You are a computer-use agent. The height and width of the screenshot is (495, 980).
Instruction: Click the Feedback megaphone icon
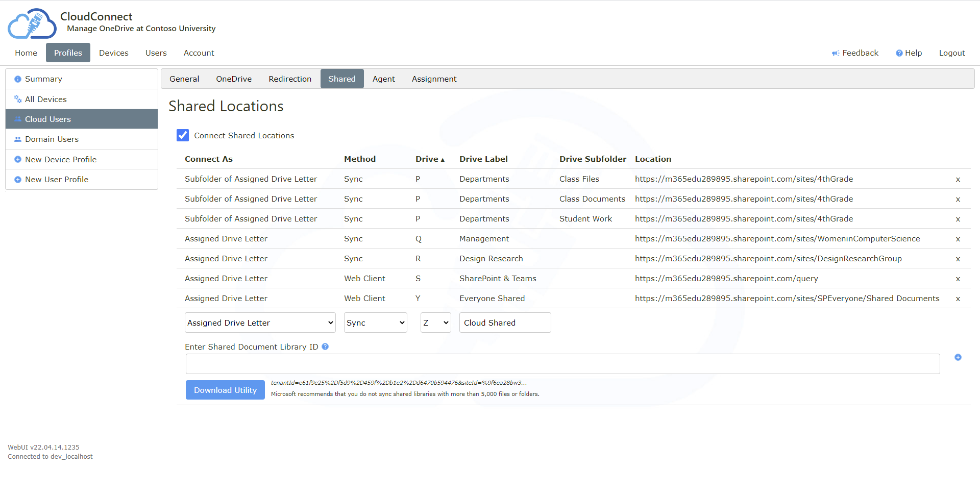tap(835, 53)
